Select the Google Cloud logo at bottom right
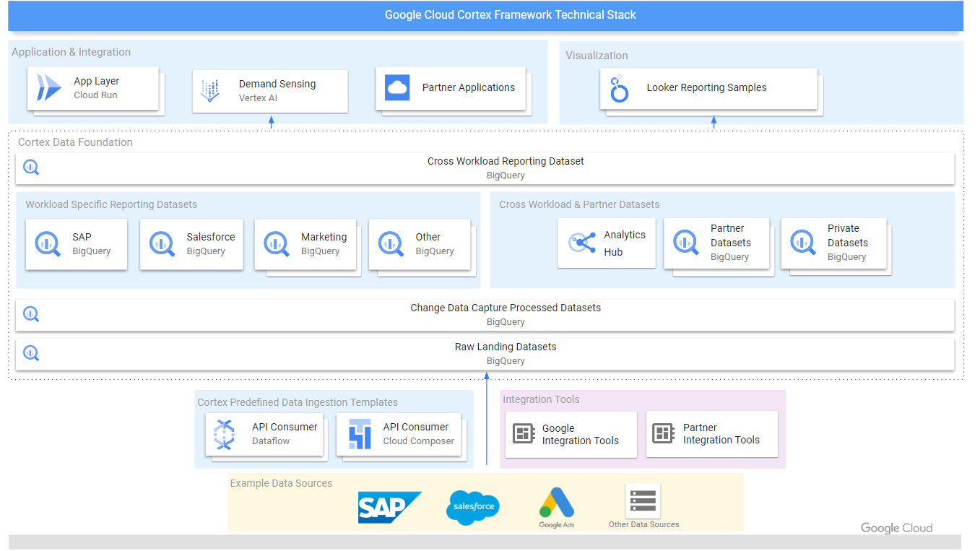 tap(896, 528)
